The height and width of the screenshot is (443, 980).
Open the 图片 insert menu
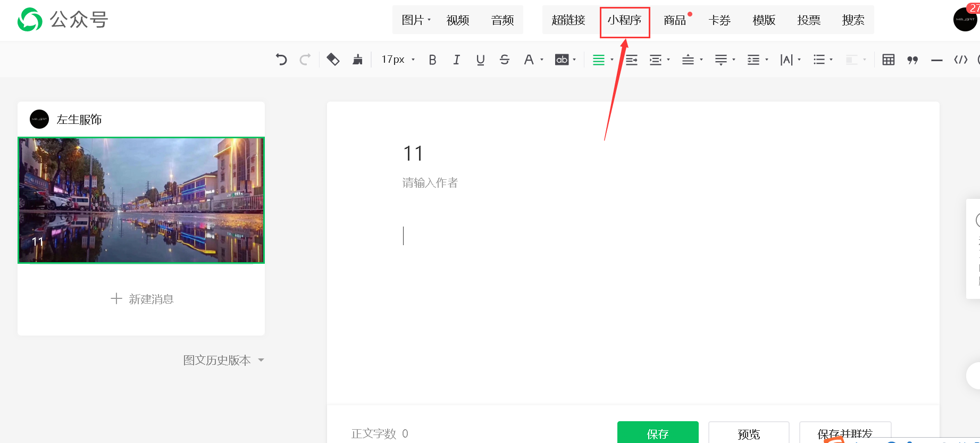(x=416, y=20)
